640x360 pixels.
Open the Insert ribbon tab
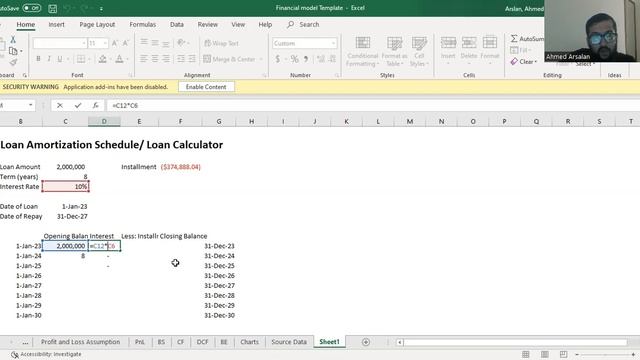[56, 24]
